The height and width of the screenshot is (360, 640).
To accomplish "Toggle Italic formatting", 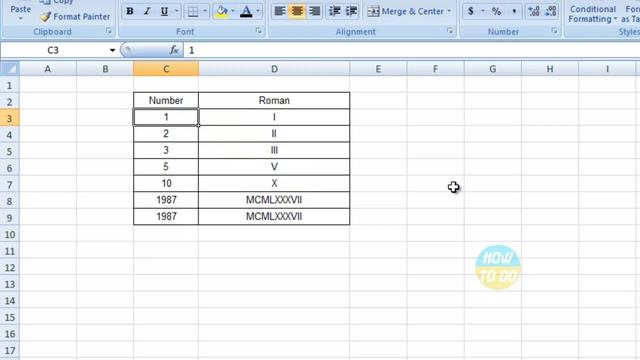I will [147, 11].
